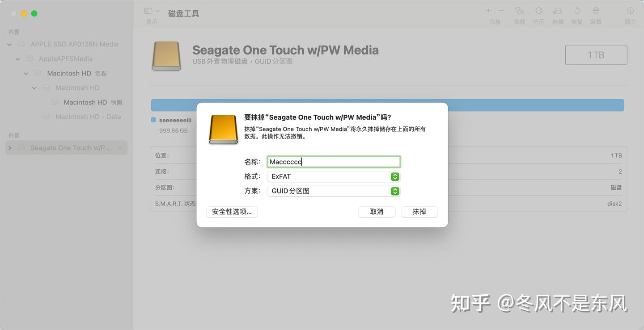Click the orange drive icon in erase dialog
Screen dimensions: 644x330
pyautogui.click(x=224, y=129)
